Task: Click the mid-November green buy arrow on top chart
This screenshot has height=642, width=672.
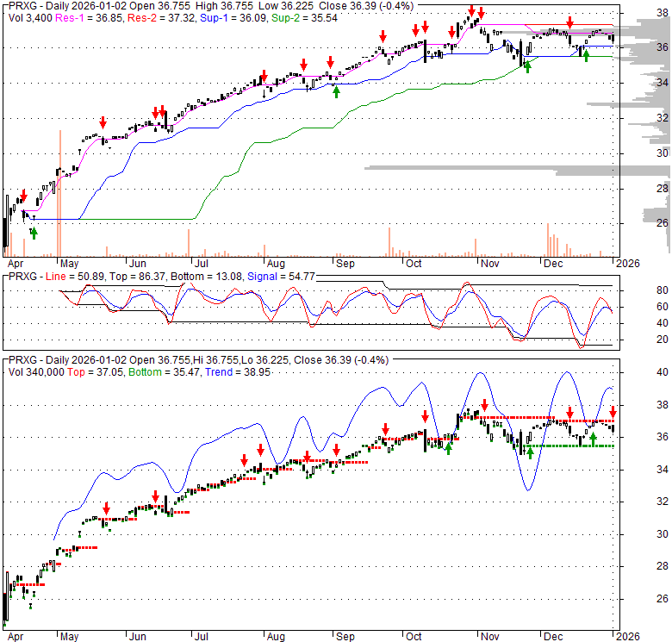Action: click(x=528, y=65)
